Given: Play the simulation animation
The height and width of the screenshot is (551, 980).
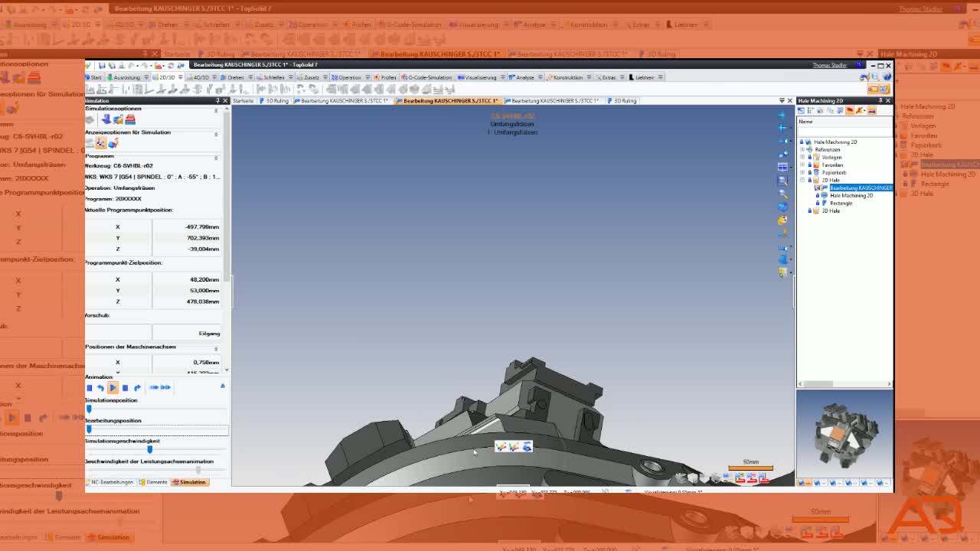Looking at the screenshot, I should (113, 388).
